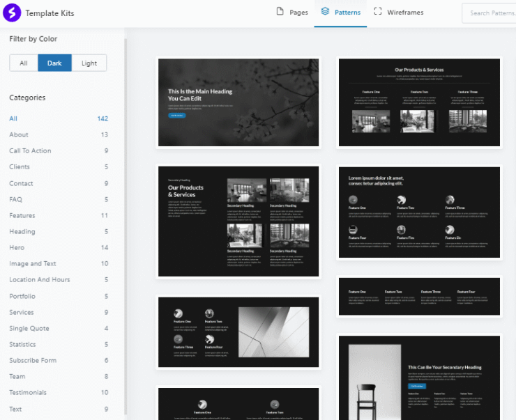Filter by the FAQ category
The width and height of the screenshot is (516, 420).
(59, 199)
